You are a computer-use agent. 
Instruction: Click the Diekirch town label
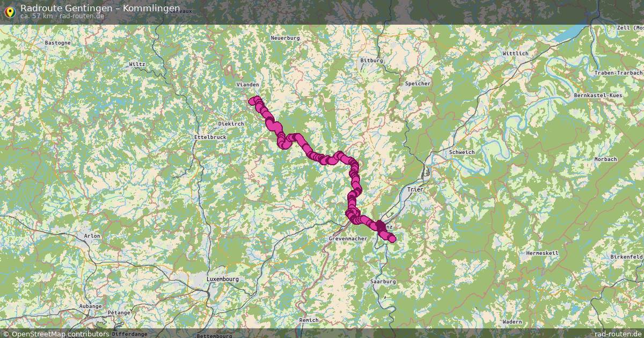click(231, 123)
